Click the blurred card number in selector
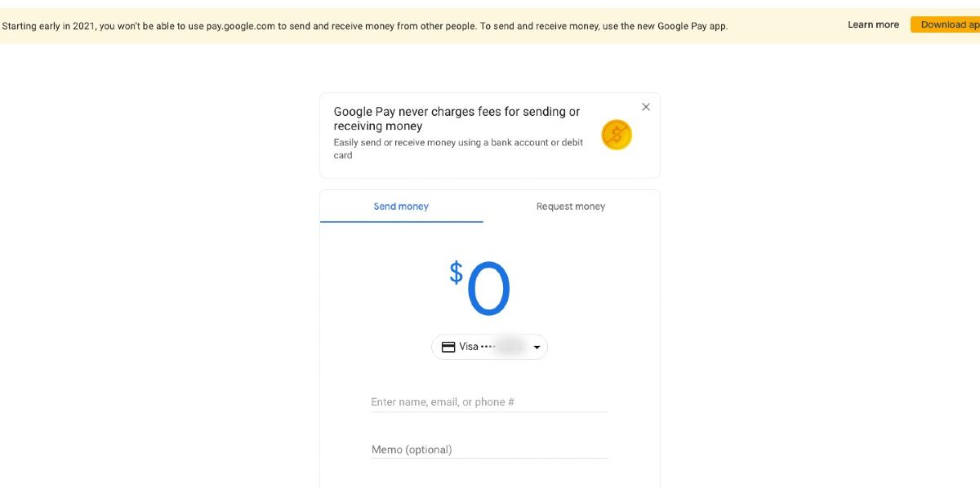This screenshot has width=980, height=488. pos(508,347)
